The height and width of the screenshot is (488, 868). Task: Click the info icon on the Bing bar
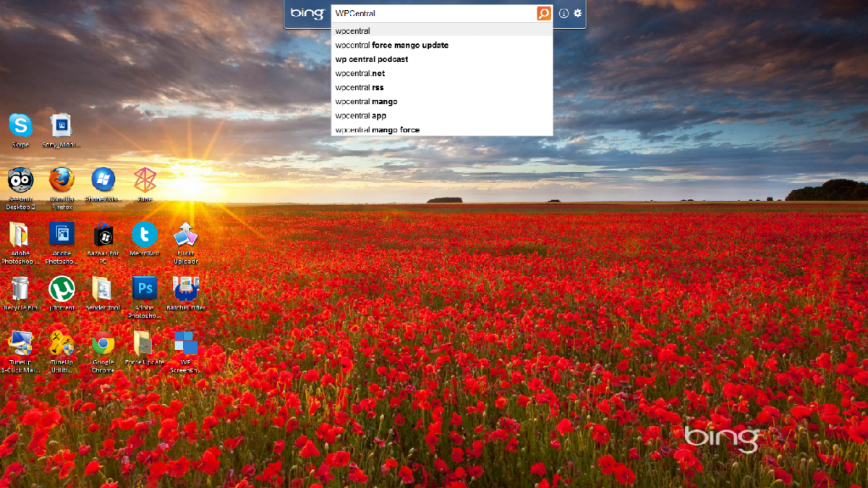pos(562,12)
